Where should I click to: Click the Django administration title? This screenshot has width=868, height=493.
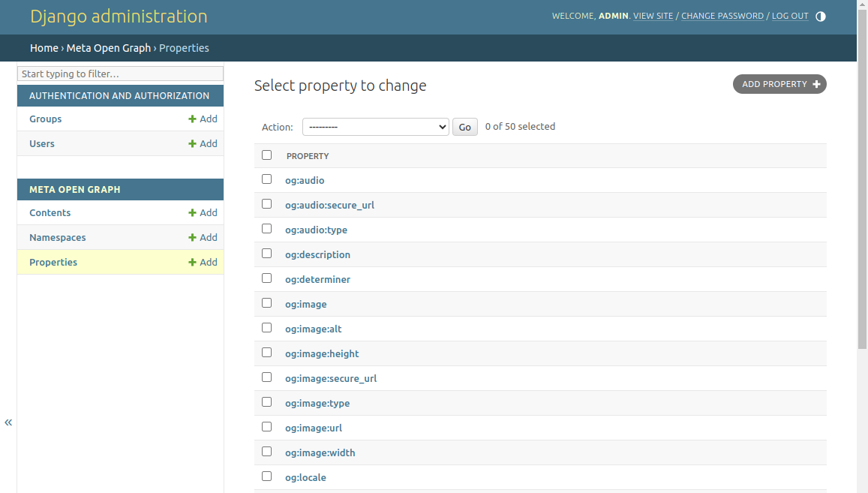(x=119, y=17)
